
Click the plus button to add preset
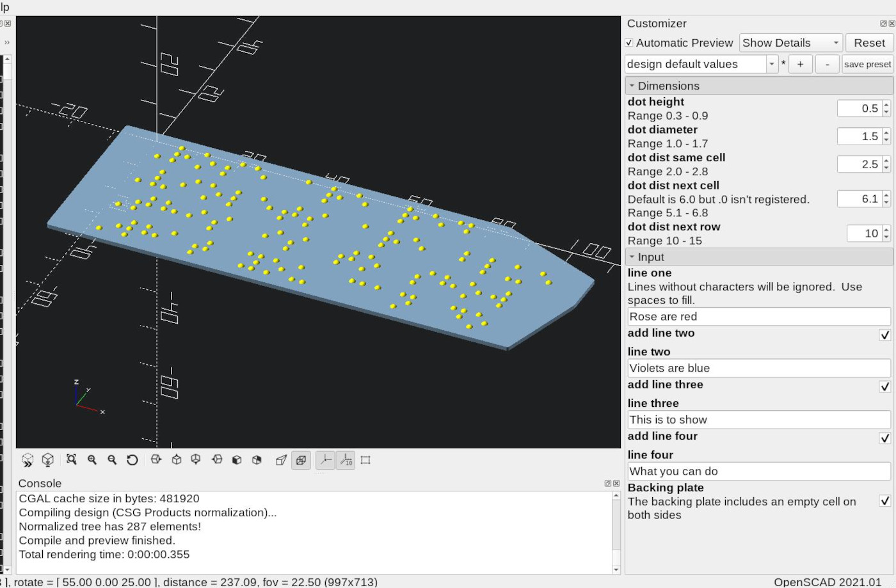(801, 64)
